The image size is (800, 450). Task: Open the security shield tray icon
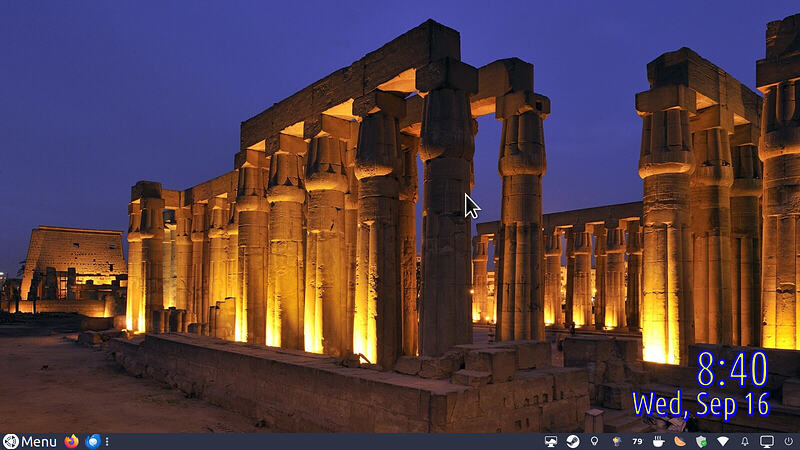click(x=702, y=441)
